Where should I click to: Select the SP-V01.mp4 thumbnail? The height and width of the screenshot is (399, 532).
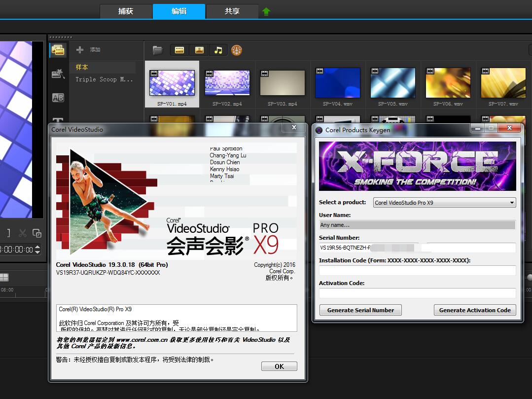tap(172, 84)
